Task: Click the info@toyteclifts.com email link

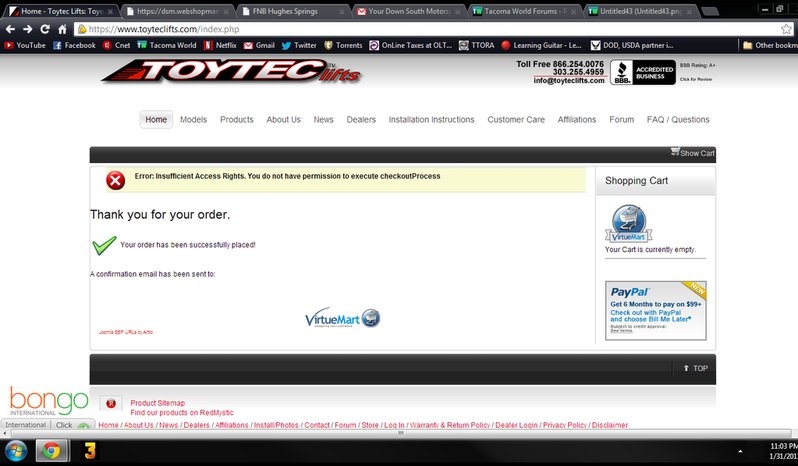Action: pos(569,80)
